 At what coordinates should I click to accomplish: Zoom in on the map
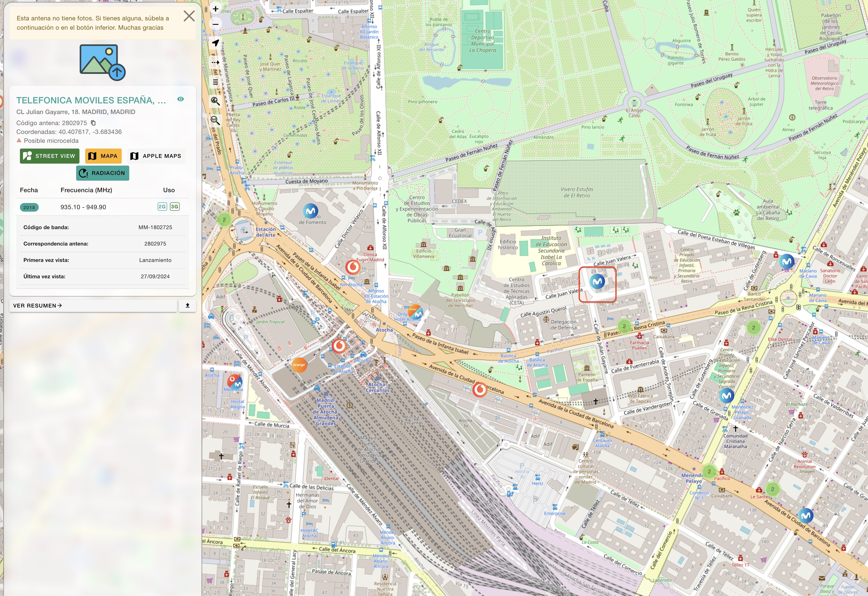216,9
